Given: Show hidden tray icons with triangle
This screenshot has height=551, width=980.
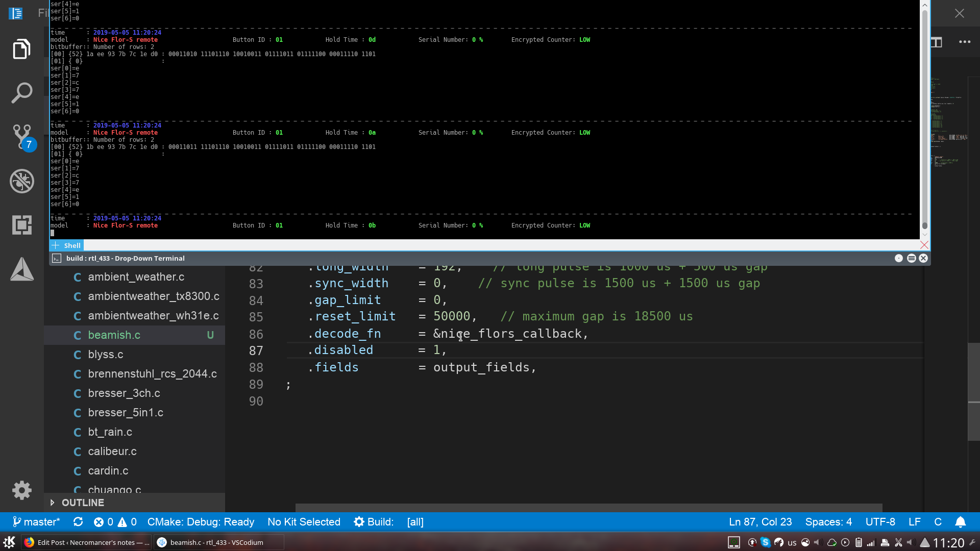Looking at the screenshot, I should click(x=924, y=543).
